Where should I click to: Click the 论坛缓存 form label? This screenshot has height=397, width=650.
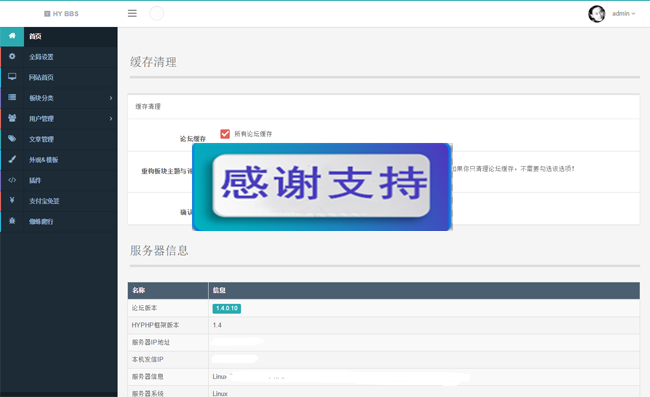193,139
